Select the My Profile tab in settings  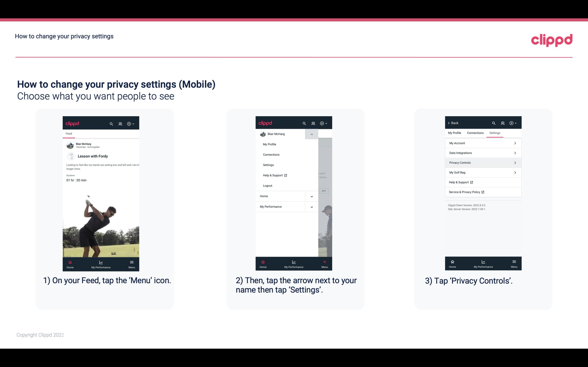pos(455,133)
